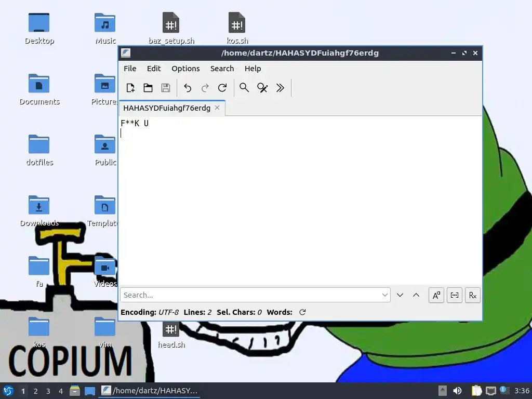Reload the file with the refresh toolbar icon
The width and height of the screenshot is (532, 399).
coord(222,88)
